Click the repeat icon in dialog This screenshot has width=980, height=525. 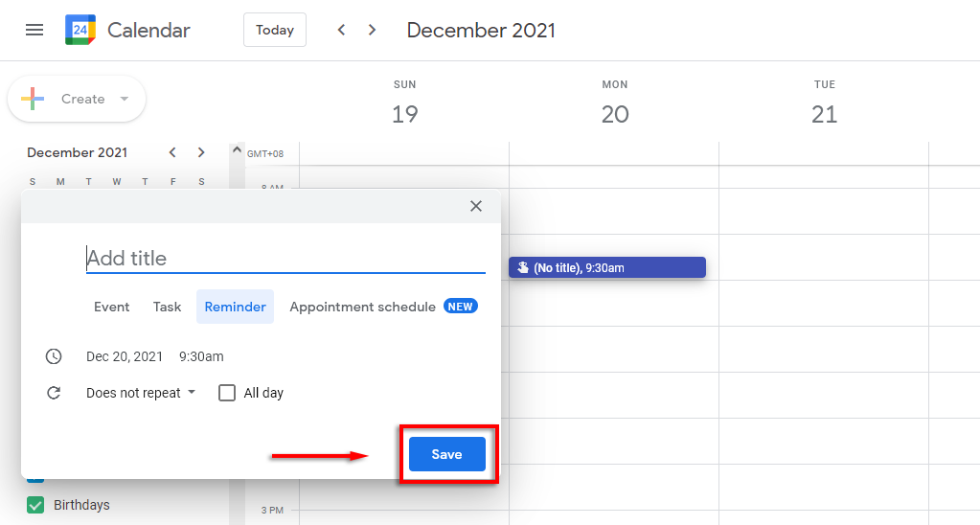[54, 393]
